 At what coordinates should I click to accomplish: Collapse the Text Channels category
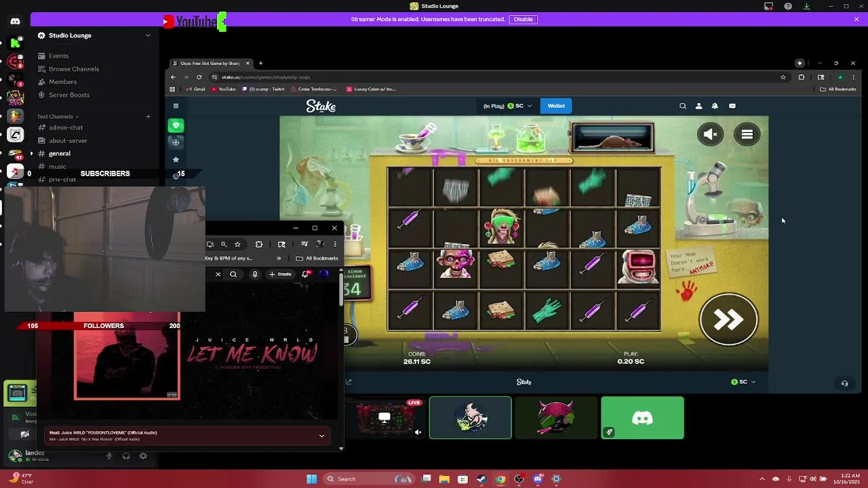(x=58, y=117)
